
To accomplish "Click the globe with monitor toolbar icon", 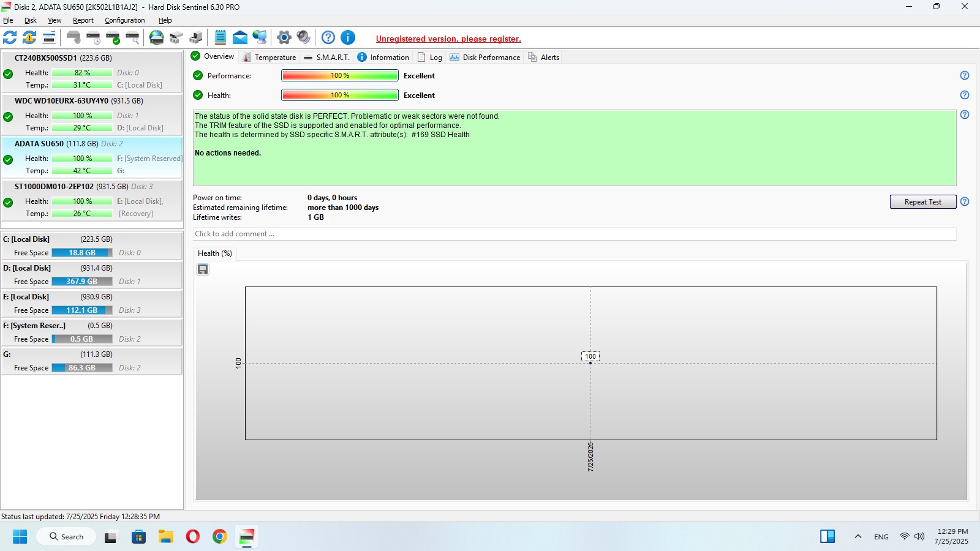I will click(260, 37).
